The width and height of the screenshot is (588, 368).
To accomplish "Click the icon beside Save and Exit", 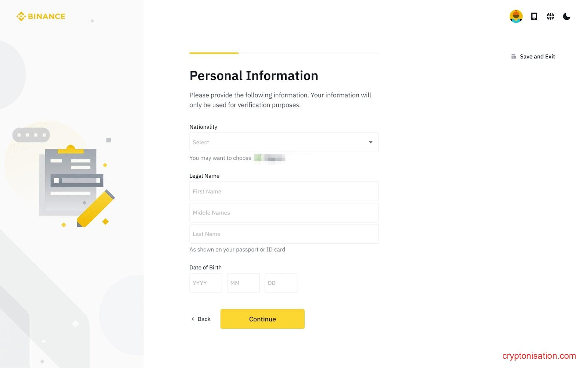I will (513, 56).
